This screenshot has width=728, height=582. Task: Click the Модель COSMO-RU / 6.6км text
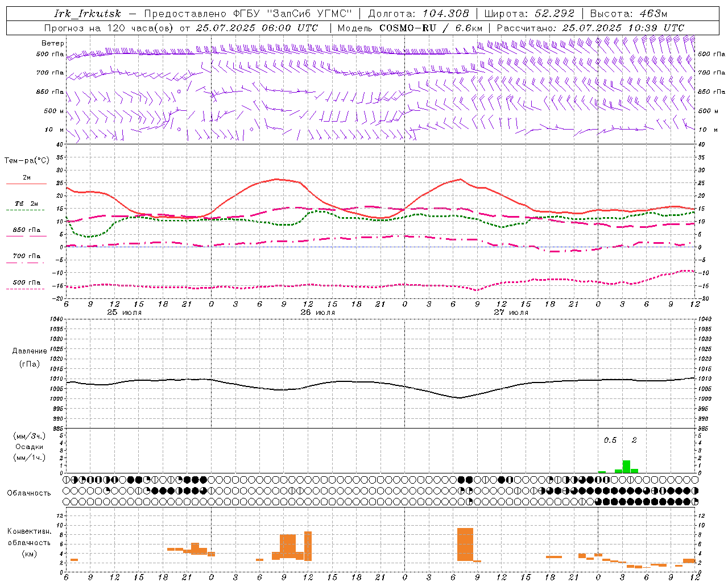click(409, 28)
